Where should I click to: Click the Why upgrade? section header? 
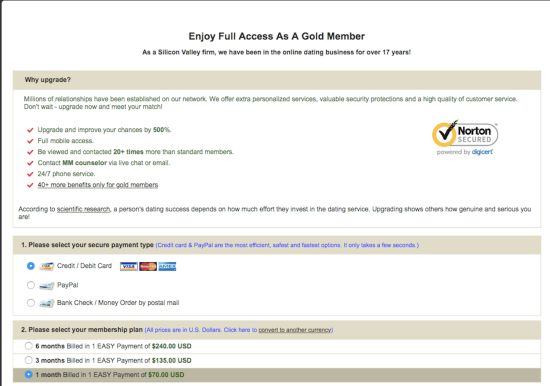(277, 80)
